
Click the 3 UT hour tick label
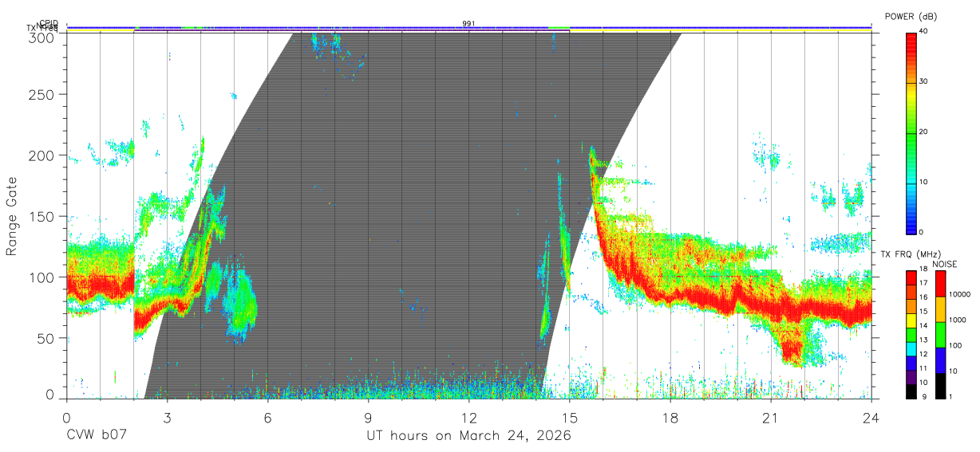point(168,417)
